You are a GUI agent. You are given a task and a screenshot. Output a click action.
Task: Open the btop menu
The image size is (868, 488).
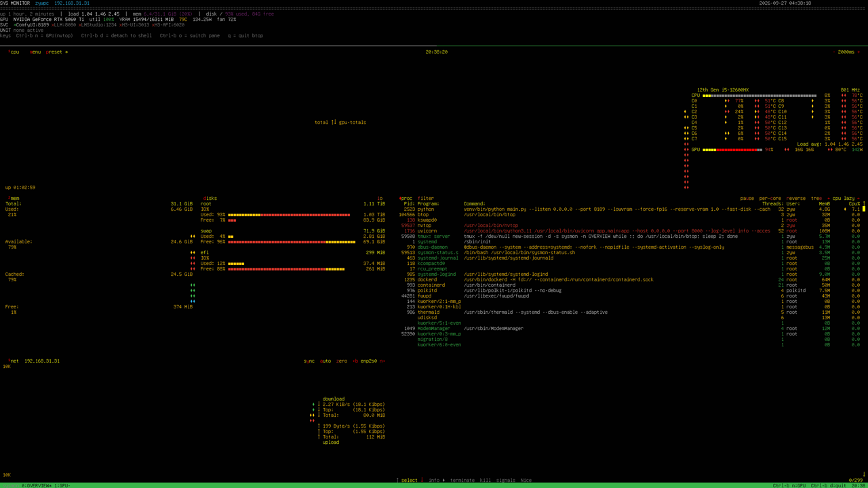point(35,52)
